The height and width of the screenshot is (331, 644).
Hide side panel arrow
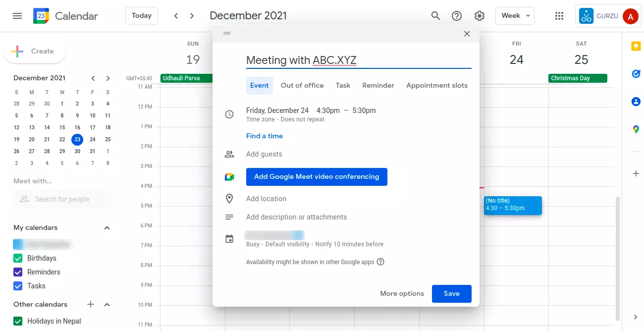click(x=636, y=317)
